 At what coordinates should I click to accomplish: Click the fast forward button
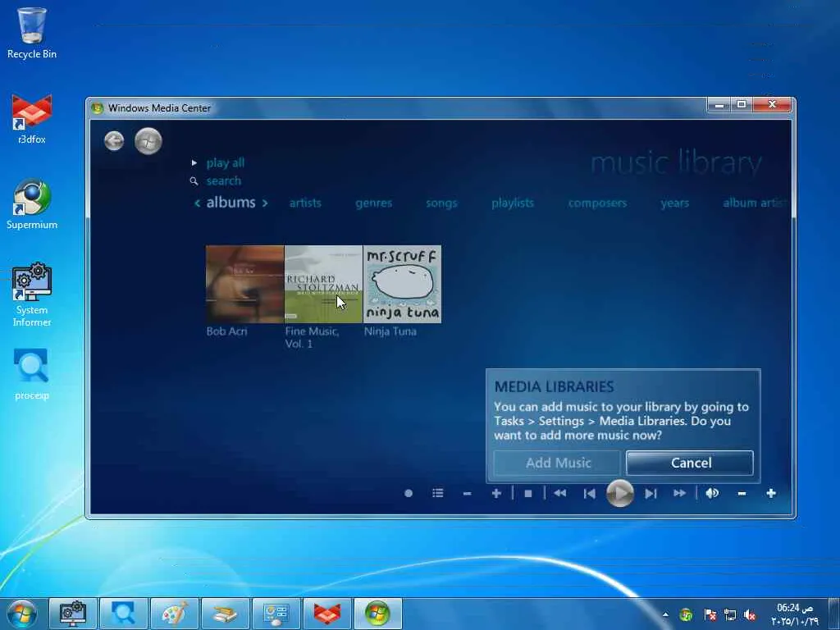tap(680, 493)
